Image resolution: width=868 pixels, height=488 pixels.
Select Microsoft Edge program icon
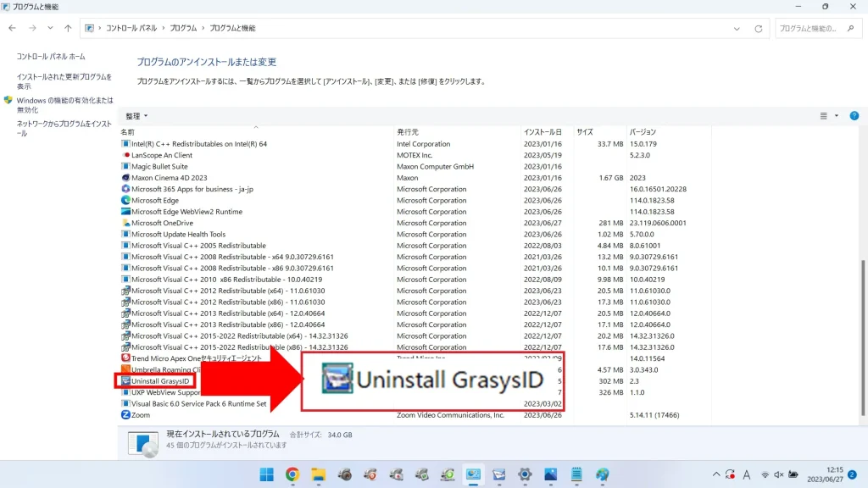pos(125,200)
